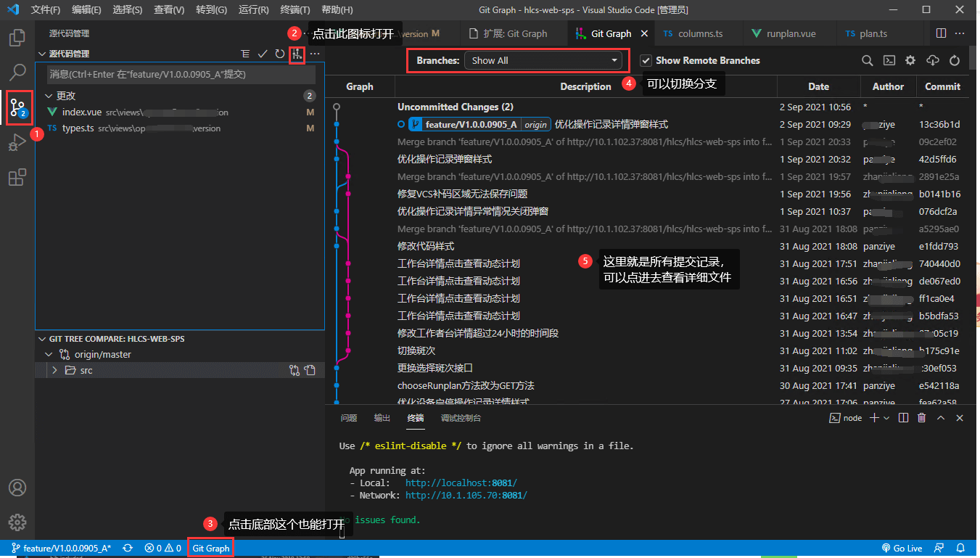Switch to 输出 panel tab

click(x=382, y=418)
